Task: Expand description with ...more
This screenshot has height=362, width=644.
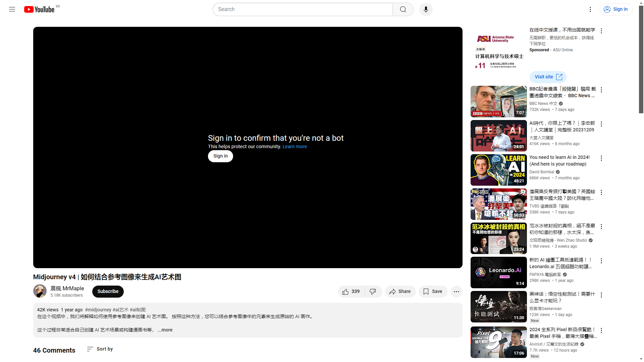Action: pyautogui.click(x=165, y=330)
